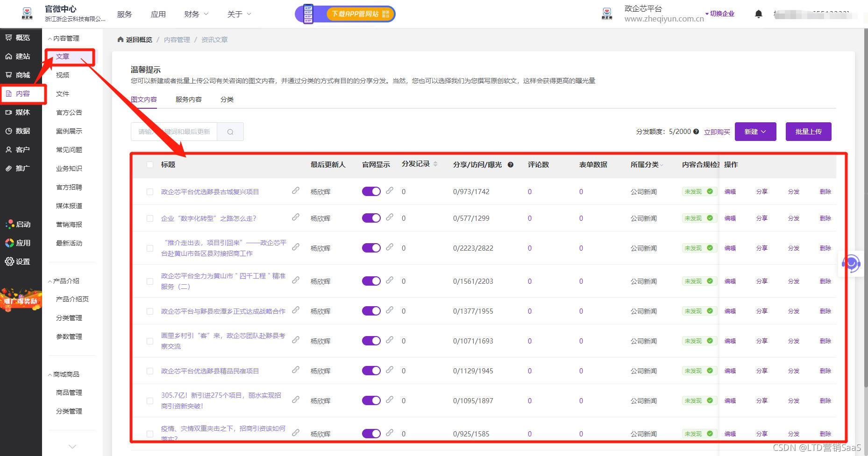Click the keyword search input field
The width and height of the screenshot is (868, 456).
(x=174, y=132)
